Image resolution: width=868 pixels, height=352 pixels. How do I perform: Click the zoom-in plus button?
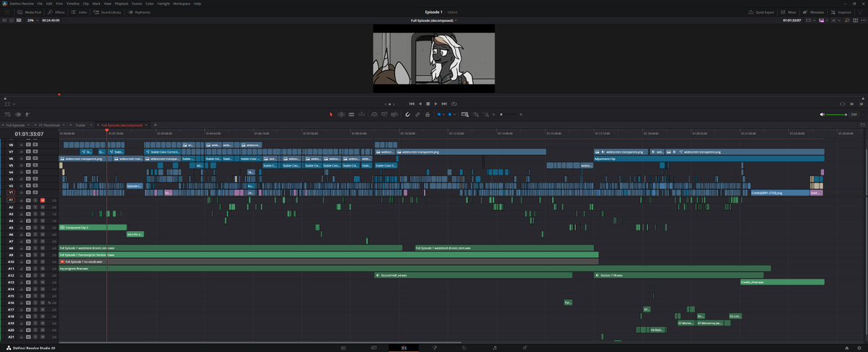coord(521,114)
